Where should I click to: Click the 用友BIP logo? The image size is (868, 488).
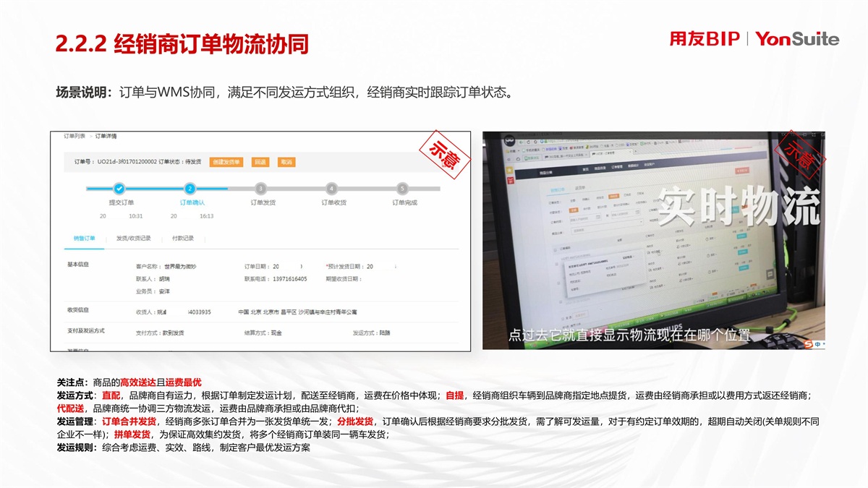705,39
